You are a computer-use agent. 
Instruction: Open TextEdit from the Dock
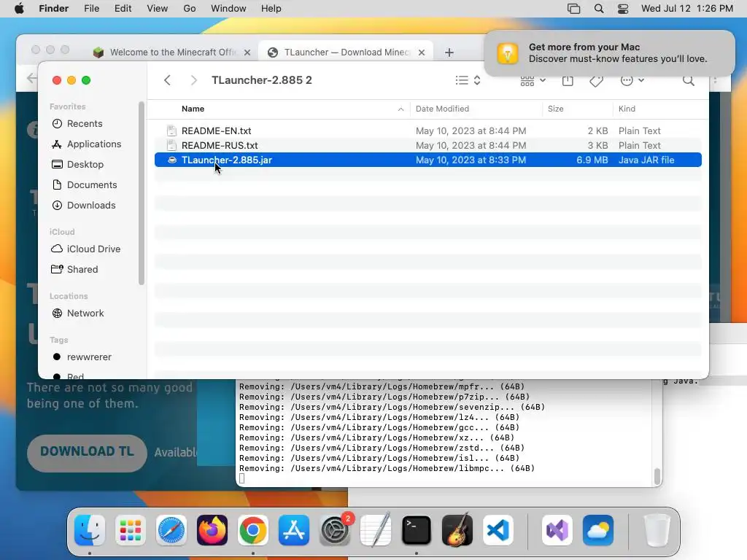point(376,530)
